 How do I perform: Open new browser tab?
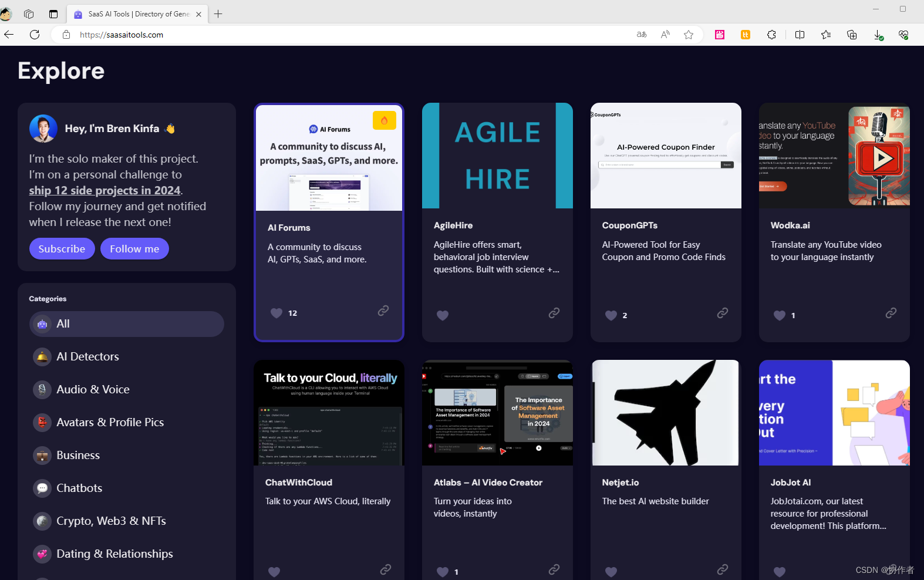[x=218, y=14]
